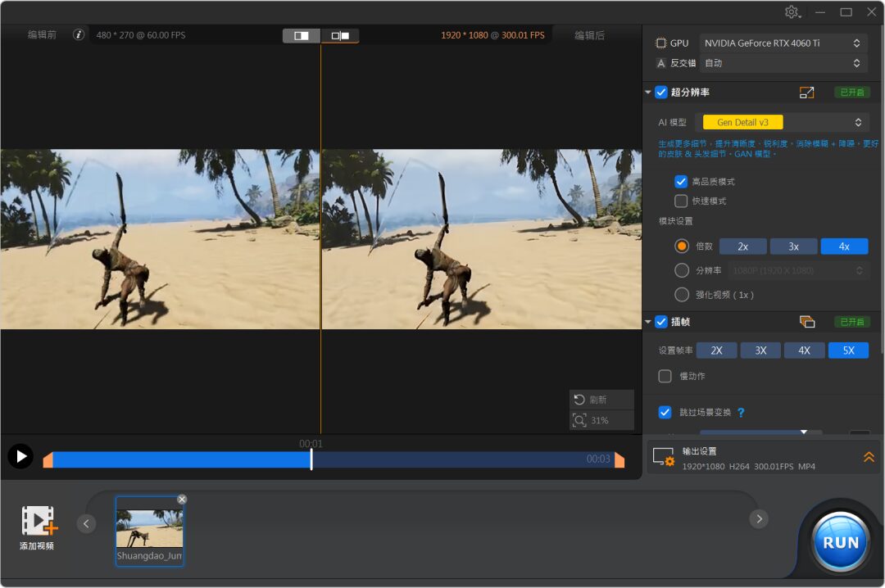885x588 pixels.
Task: Collapse the frame interpolation section
Action: click(x=648, y=322)
